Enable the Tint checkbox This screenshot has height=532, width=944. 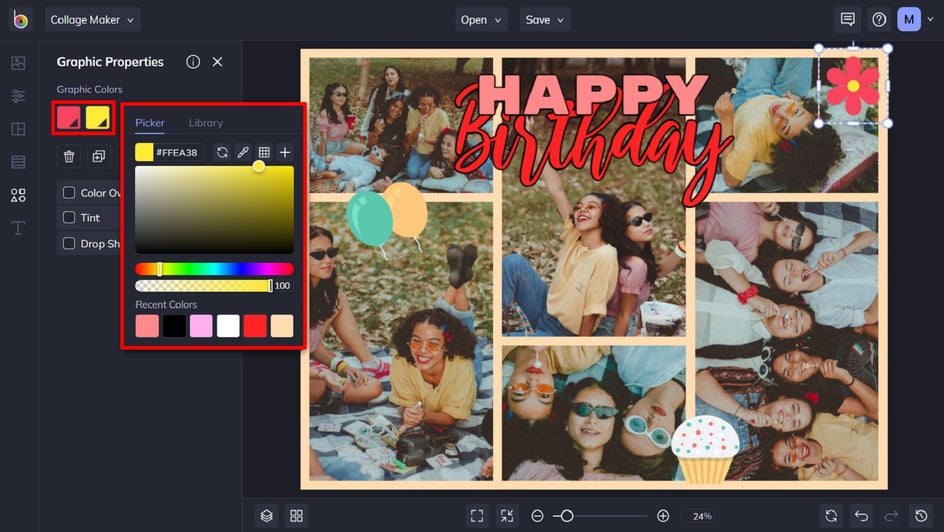click(69, 217)
